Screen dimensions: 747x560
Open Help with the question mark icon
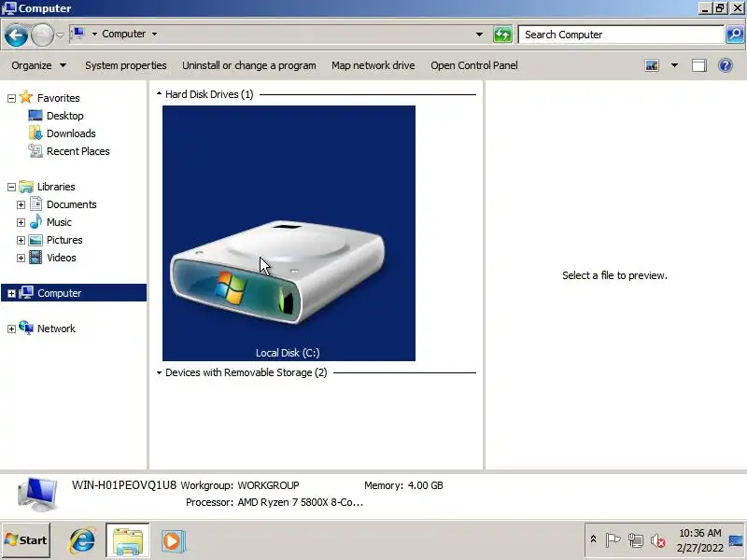tap(726, 65)
